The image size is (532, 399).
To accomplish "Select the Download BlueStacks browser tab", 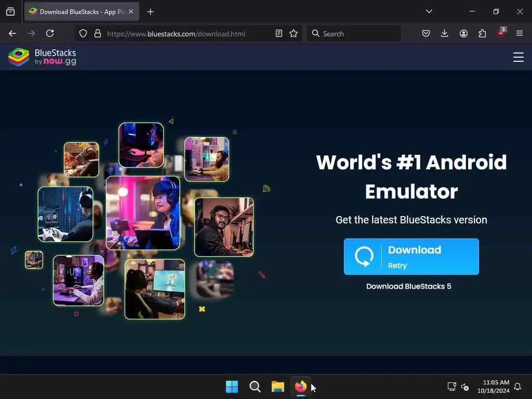I will [82, 12].
